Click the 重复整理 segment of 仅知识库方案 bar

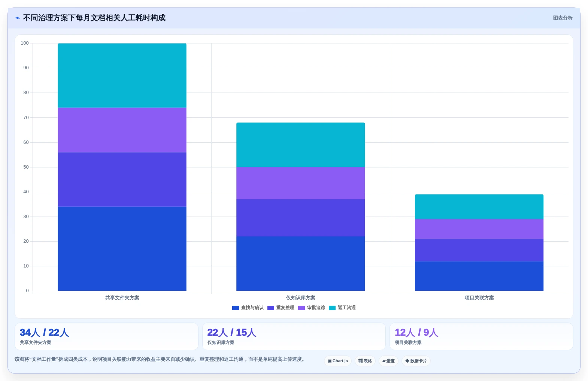point(301,218)
